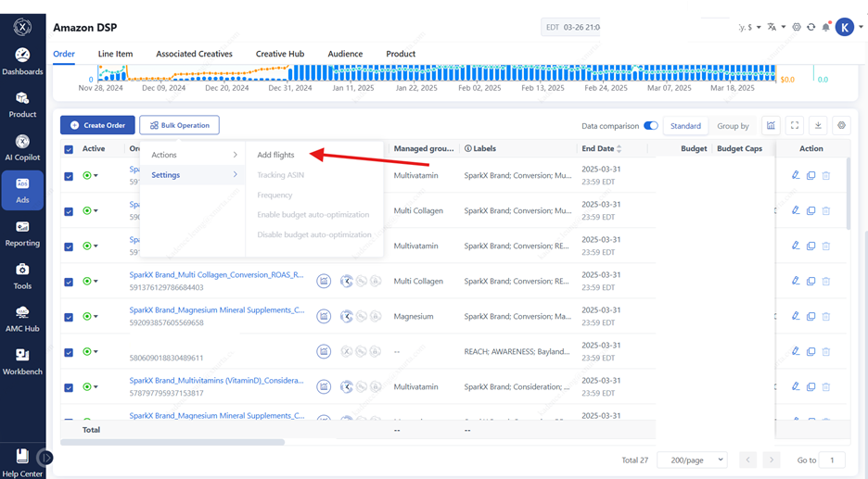Enter fullscreen with the expand icon
This screenshot has height=479, width=868.
click(x=795, y=125)
